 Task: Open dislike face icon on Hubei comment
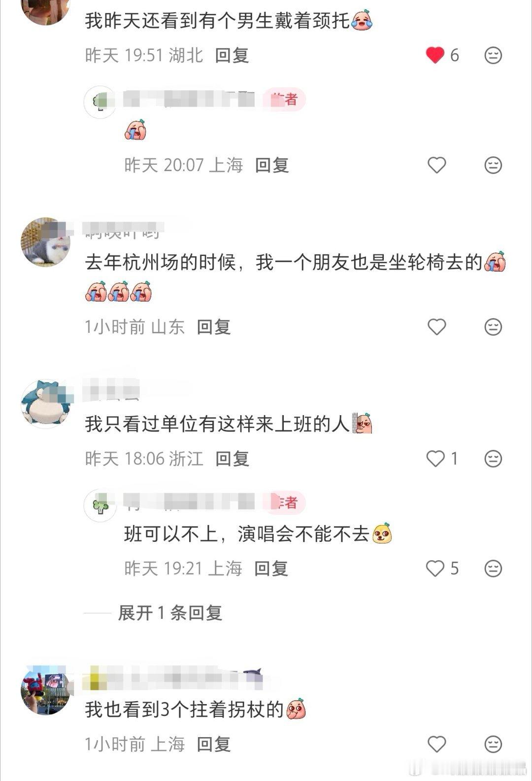point(493,55)
